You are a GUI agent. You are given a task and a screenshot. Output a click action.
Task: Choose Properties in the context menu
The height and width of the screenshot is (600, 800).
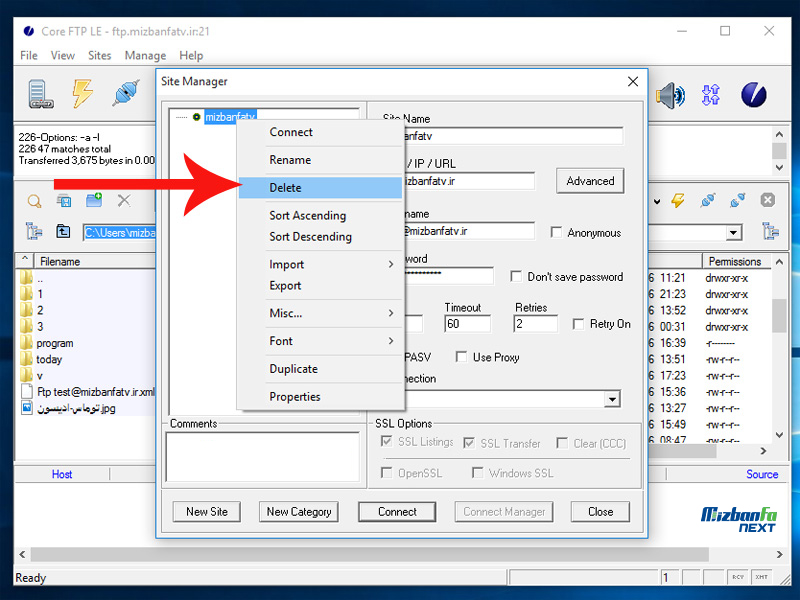click(320, 396)
